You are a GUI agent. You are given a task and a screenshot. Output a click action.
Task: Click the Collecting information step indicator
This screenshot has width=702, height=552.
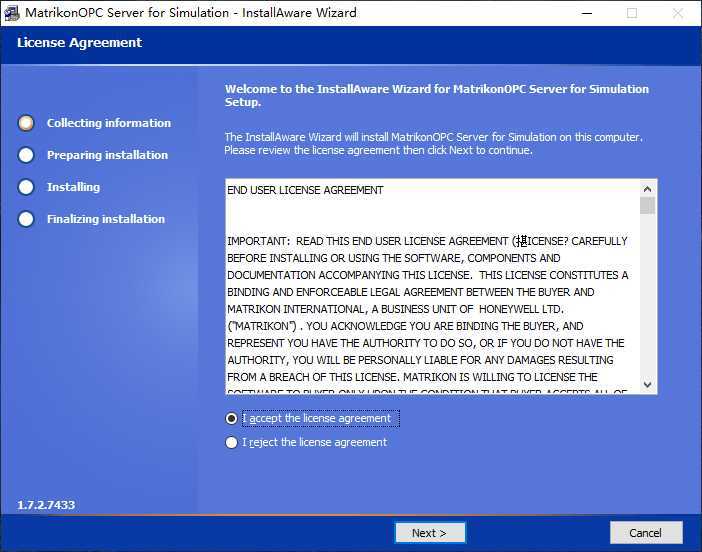(x=26, y=123)
